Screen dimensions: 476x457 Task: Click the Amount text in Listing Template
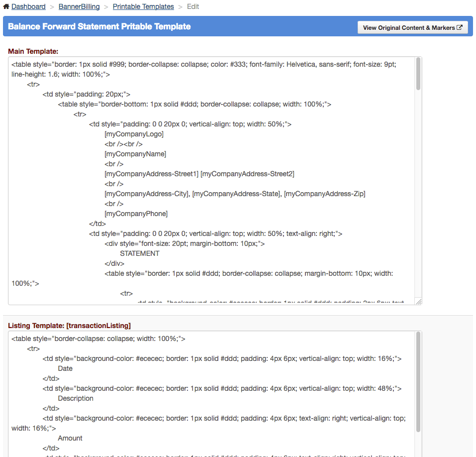coord(70,438)
